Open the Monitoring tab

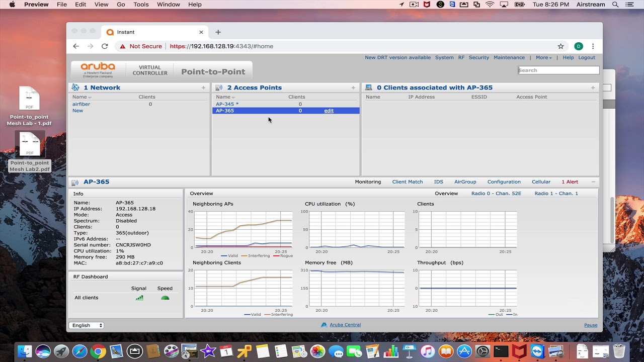tap(368, 182)
